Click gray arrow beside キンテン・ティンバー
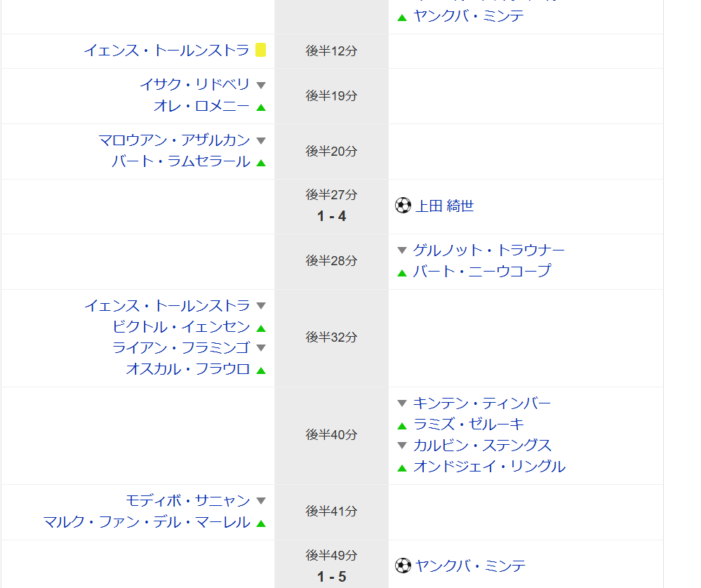 click(402, 403)
